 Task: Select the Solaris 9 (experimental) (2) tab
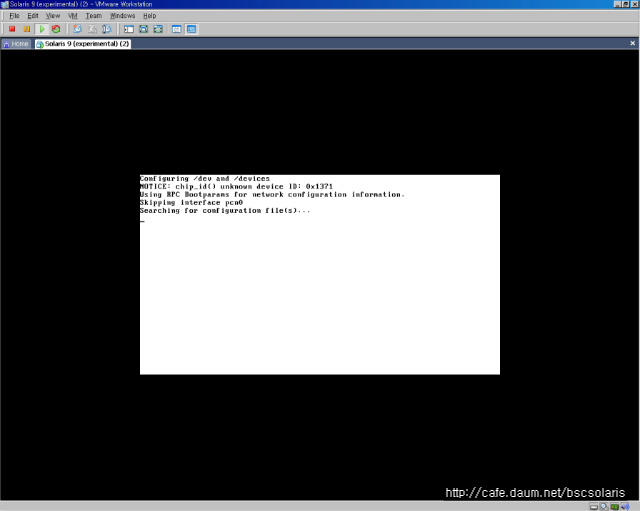pyautogui.click(x=83, y=44)
